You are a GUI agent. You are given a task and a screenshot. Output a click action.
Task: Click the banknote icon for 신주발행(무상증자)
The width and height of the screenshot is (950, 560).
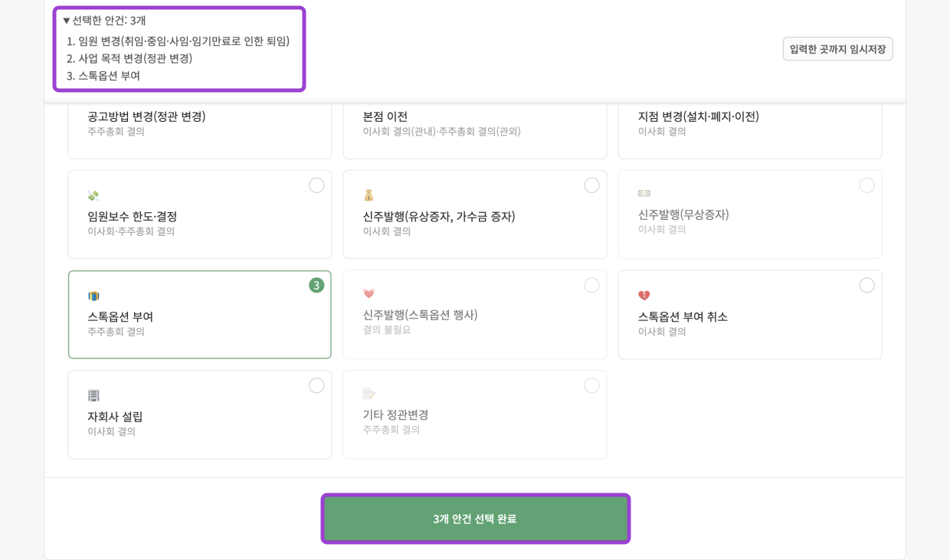pos(644,193)
